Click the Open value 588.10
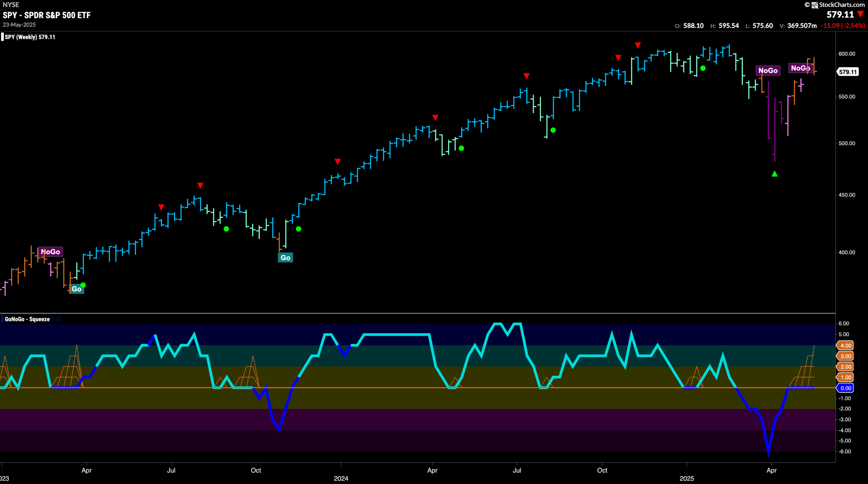This screenshot has height=484, width=868. click(693, 26)
